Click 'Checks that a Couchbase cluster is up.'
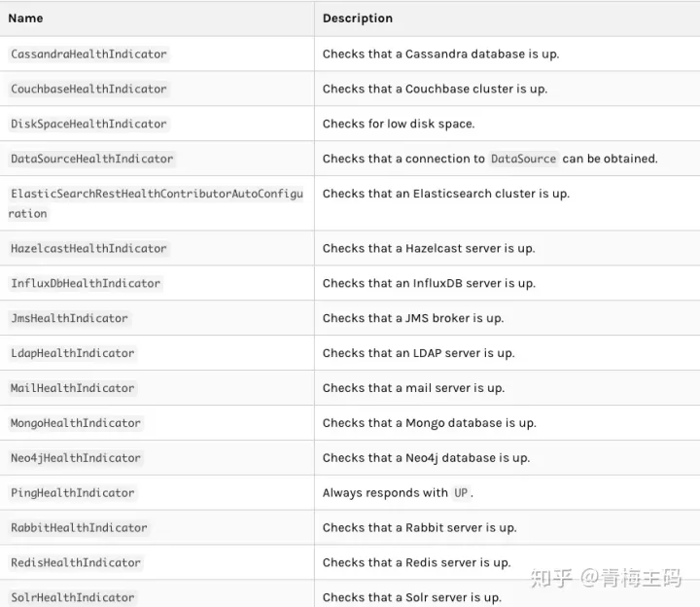700x607 pixels. click(x=435, y=89)
